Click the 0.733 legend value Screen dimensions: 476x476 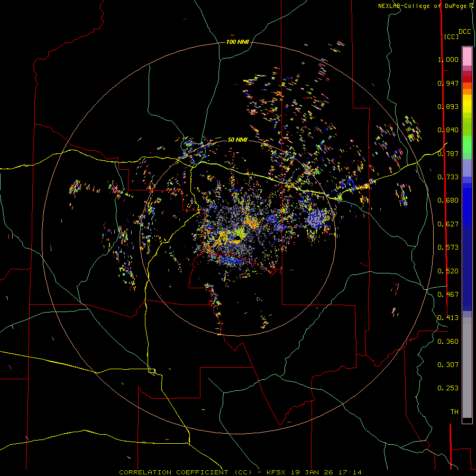[448, 177]
